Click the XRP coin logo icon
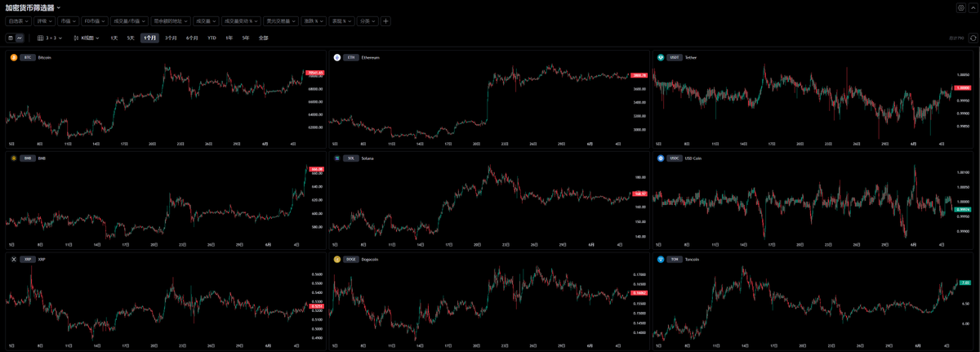980x352 pixels. pyautogui.click(x=13, y=259)
